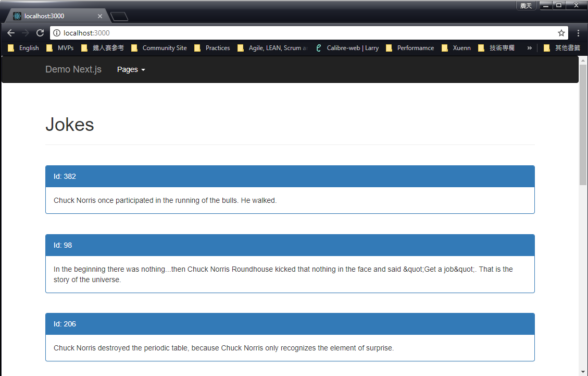The image size is (588, 376).
Task: Open the Community Site bookmark folder
Action: [x=159, y=48]
